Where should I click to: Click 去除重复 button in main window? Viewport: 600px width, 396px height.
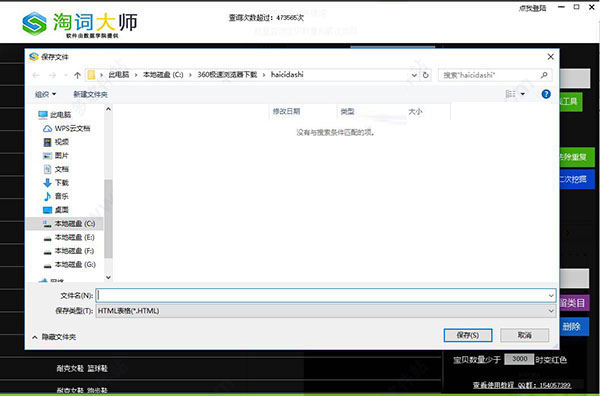click(x=576, y=157)
